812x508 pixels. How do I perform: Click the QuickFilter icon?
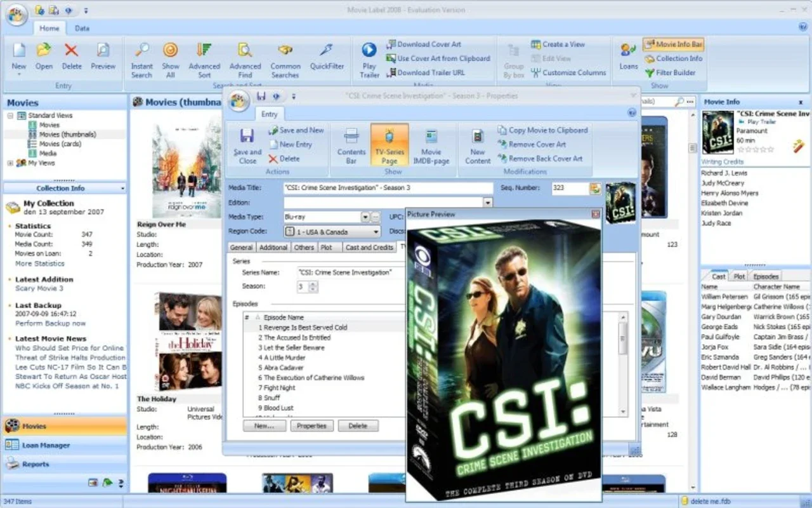coord(327,56)
